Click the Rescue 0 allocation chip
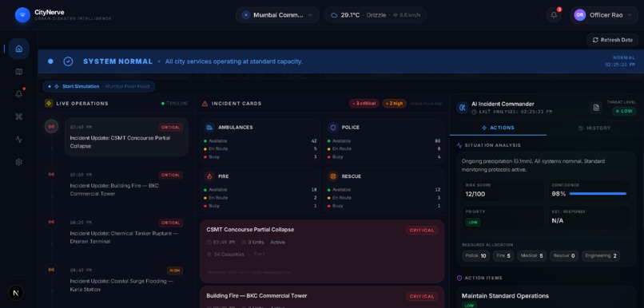This screenshot has height=308, width=644. [x=563, y=256]
